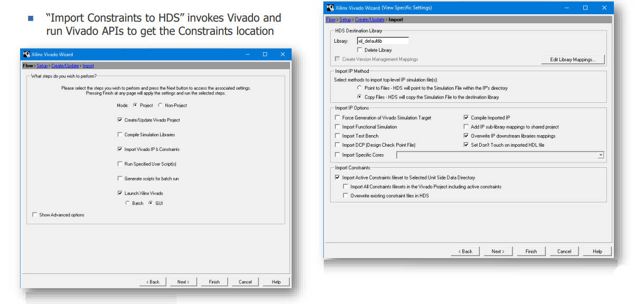Enable Import DCP Design Check Point File
Screen dimensions: 644x304
[338, 145]
